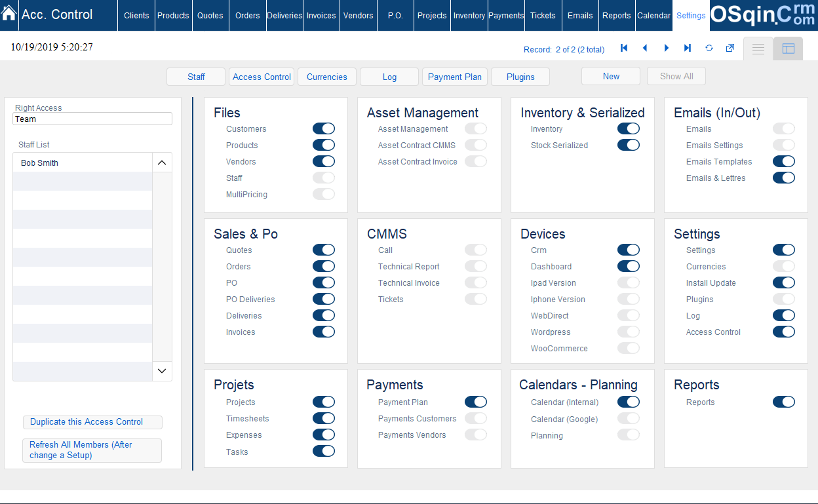
Task: Toggle Install Update switch
Action: [784, 283]
